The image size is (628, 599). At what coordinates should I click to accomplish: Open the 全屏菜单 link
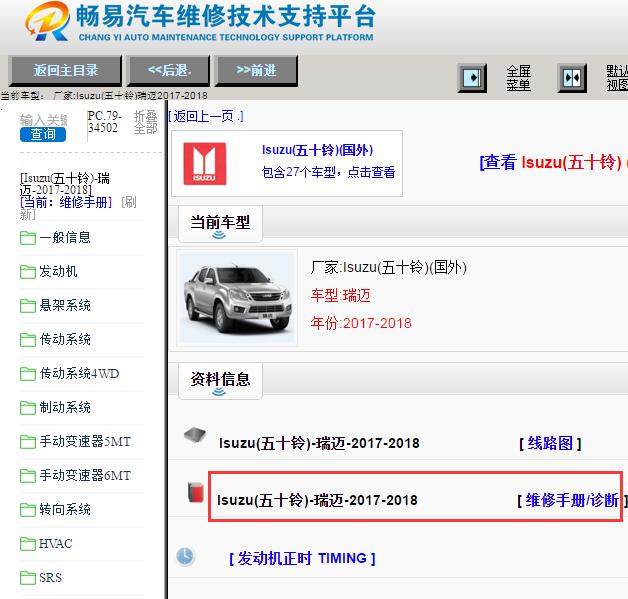(x=518, y=78)
